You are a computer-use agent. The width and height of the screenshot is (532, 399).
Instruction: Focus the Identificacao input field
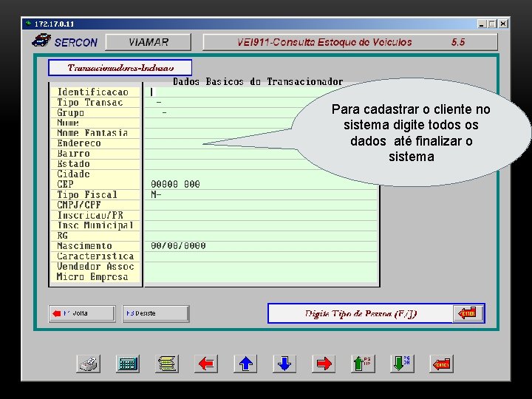tap(262, 92)
